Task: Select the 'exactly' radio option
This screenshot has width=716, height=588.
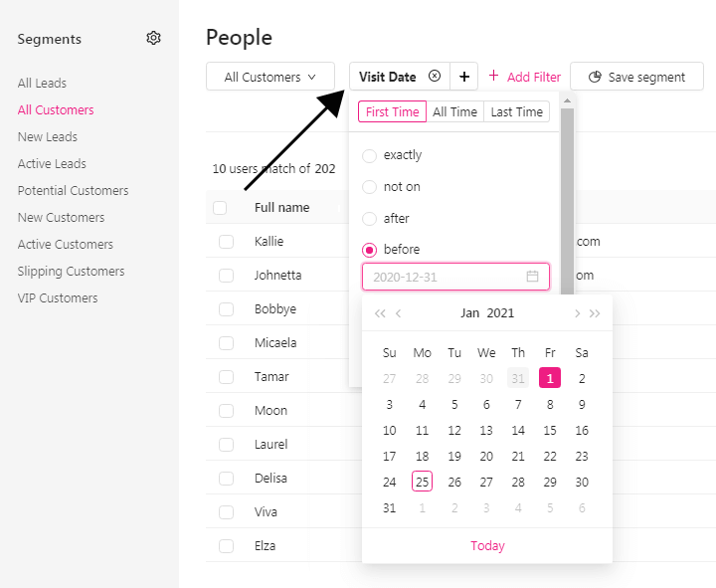Action: [370, 155]
